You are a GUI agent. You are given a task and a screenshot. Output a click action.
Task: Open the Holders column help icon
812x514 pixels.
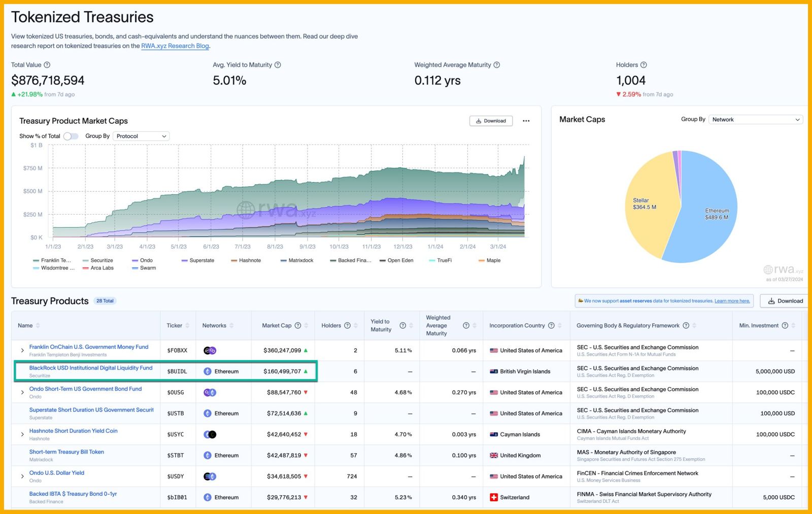(348, 326)
